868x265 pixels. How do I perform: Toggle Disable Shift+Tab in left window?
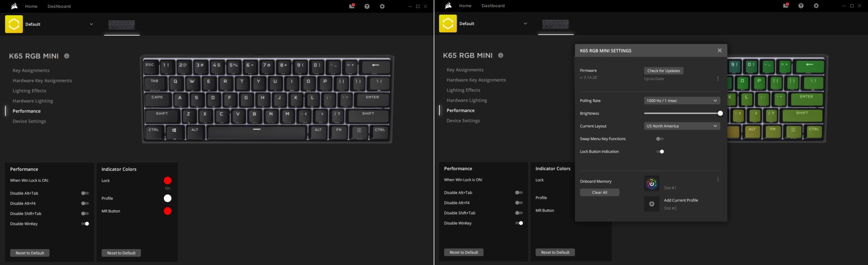tap(85, 213)
